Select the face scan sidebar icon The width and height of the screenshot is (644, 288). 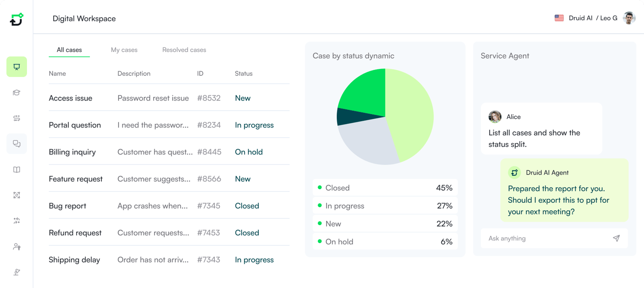pyautogui.click(x=16, y=195)
